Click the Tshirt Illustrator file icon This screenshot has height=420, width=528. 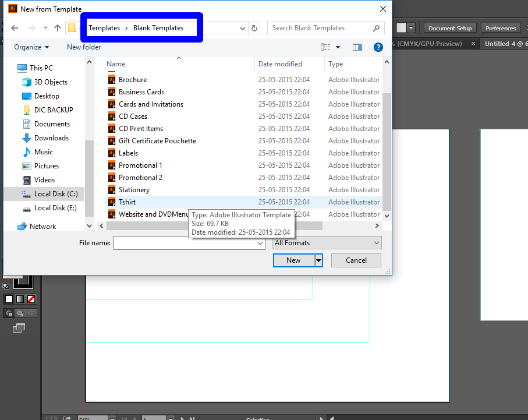[x=112, y=202]
